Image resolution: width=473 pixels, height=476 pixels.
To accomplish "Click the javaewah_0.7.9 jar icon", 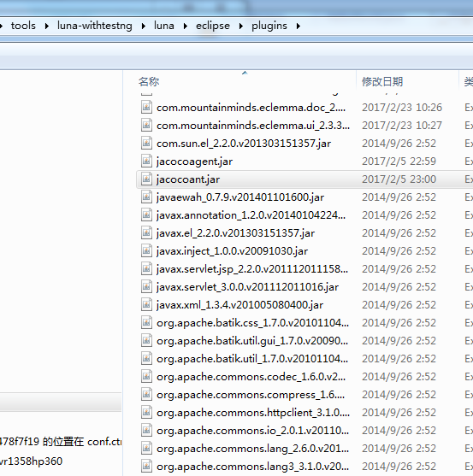I will point(146,197).
